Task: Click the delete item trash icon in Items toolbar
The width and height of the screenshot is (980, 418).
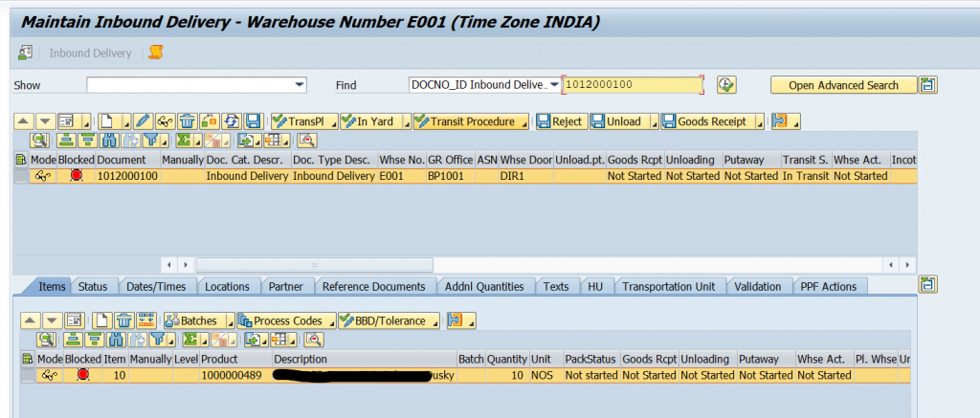Action: [x=123, y=320]
